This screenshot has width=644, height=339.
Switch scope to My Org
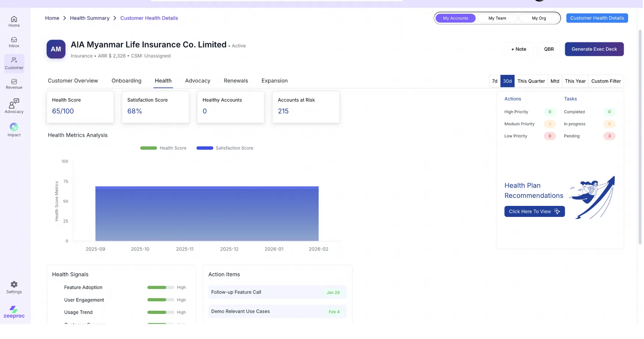538,18
